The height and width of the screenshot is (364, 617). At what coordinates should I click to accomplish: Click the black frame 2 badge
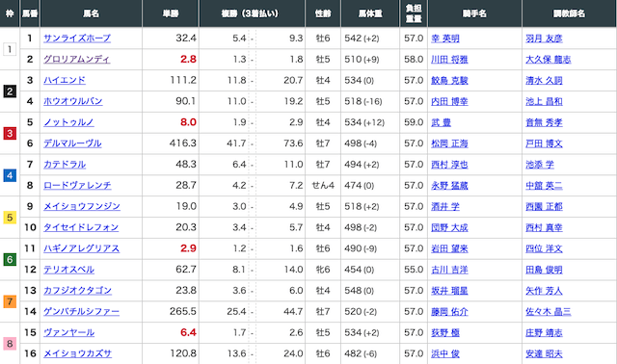point(10,91)
